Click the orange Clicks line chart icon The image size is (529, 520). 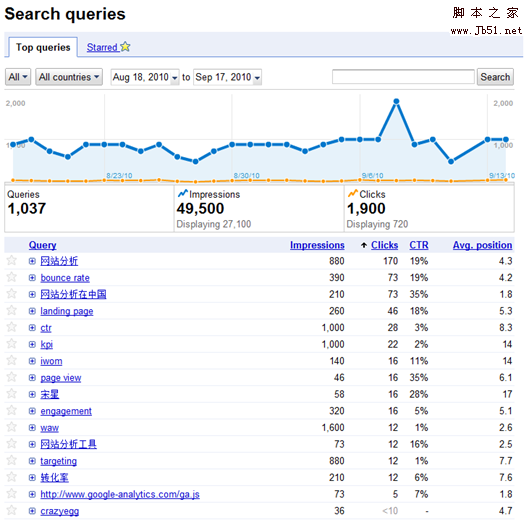pos(353,193)
